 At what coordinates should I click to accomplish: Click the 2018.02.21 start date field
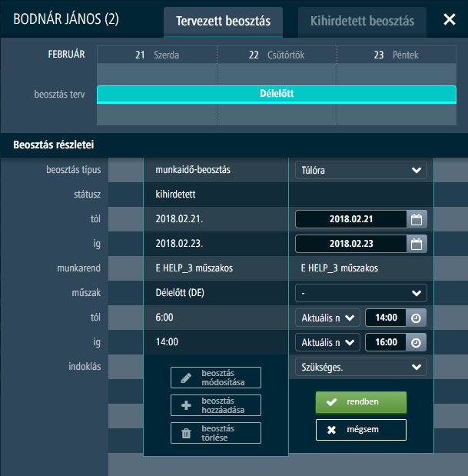click(x=351, y=219)
